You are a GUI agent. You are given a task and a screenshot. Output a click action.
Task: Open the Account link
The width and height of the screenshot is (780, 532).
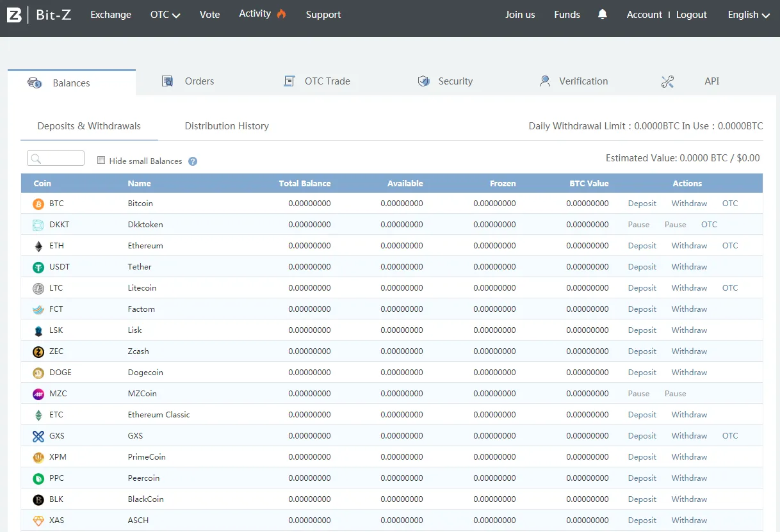tap(644, 15)
